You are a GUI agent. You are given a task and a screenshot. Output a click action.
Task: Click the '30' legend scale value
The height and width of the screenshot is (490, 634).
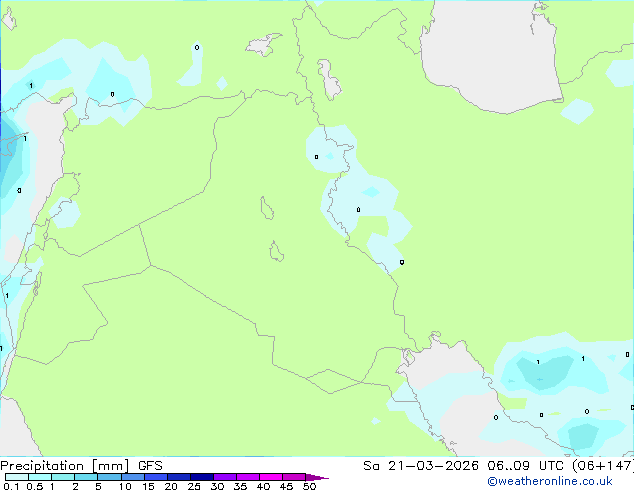(217, 486)
